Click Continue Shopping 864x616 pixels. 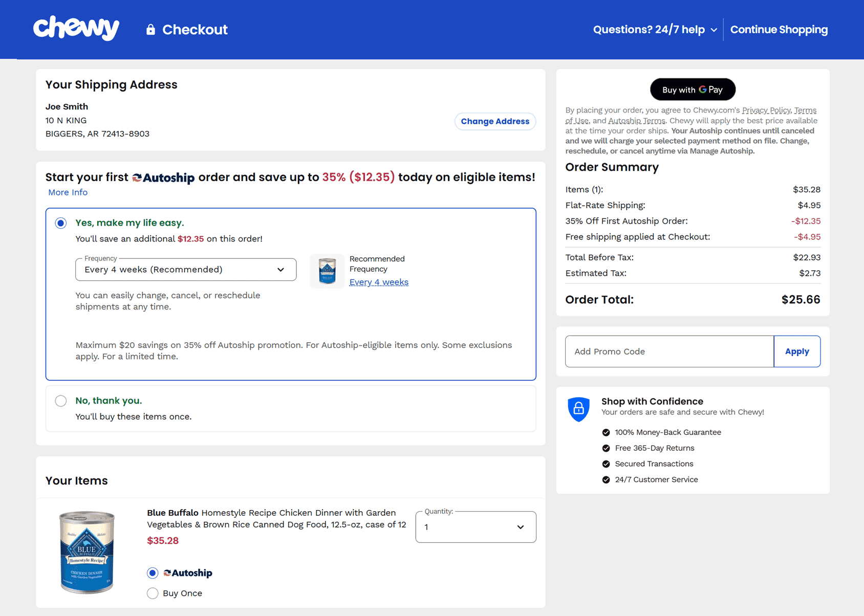(x=779, y=30)
